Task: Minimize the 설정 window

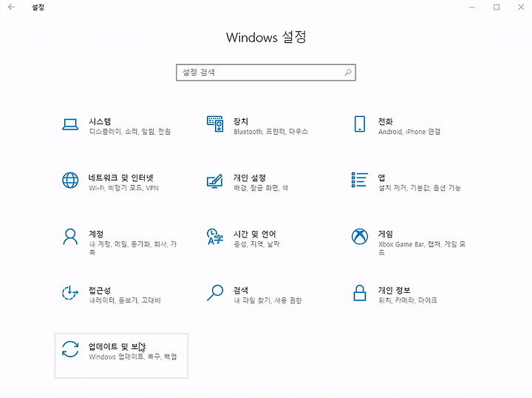Action: coord(471,7)
